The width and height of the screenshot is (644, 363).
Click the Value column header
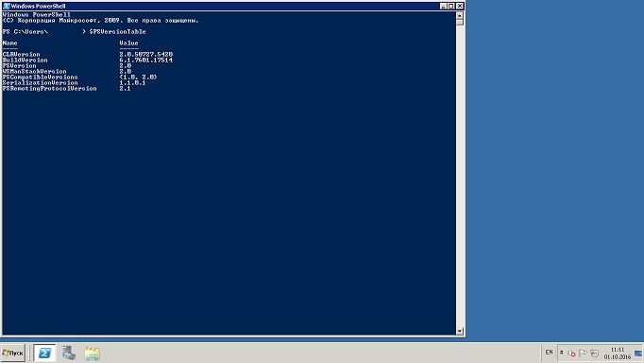tap(129, 43)
